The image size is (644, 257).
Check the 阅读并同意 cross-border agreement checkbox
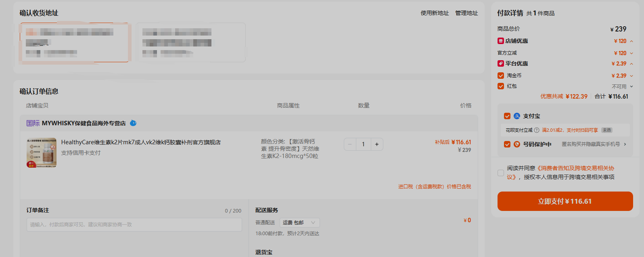coord(501,173)
